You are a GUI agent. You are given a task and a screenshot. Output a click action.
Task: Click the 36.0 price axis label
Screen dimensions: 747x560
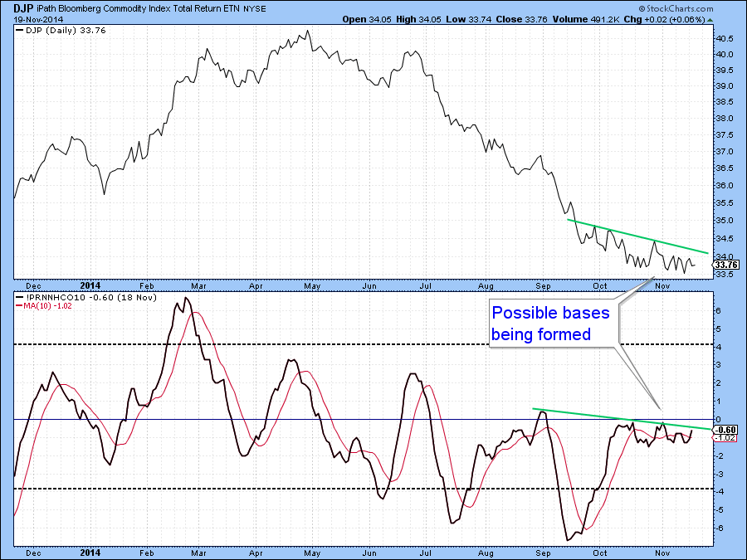tap(724, 186)
